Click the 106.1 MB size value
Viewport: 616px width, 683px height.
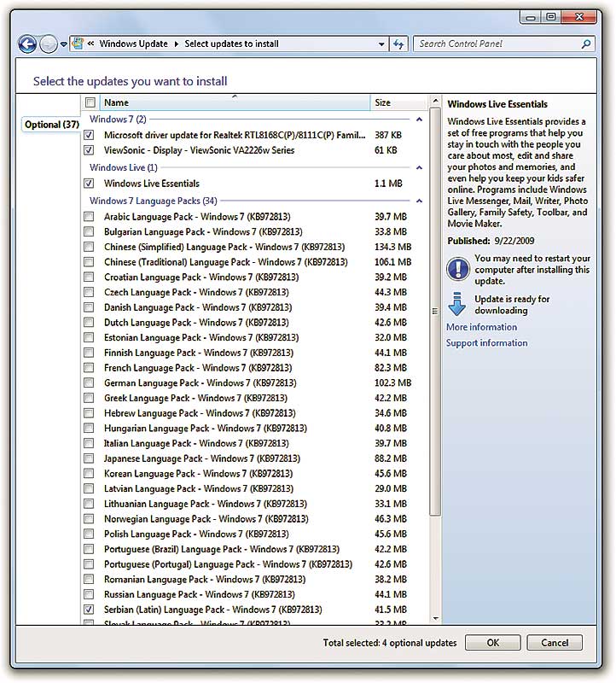[x=392, y=262]
